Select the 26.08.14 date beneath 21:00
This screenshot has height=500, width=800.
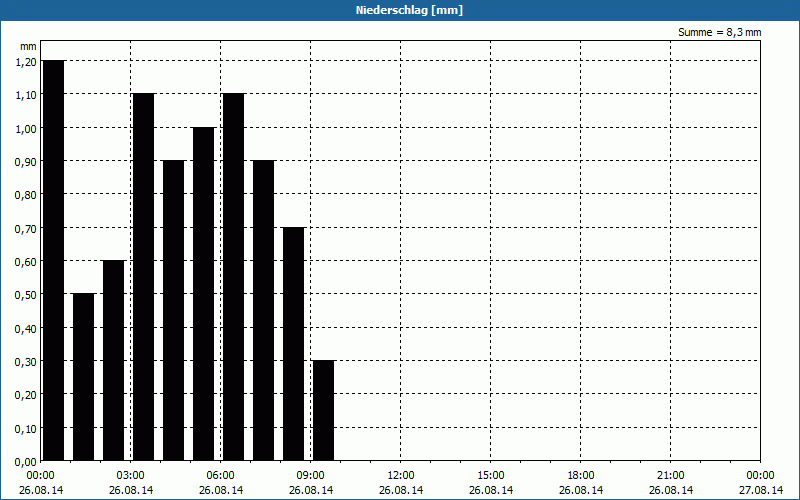[x=671, y=490]
